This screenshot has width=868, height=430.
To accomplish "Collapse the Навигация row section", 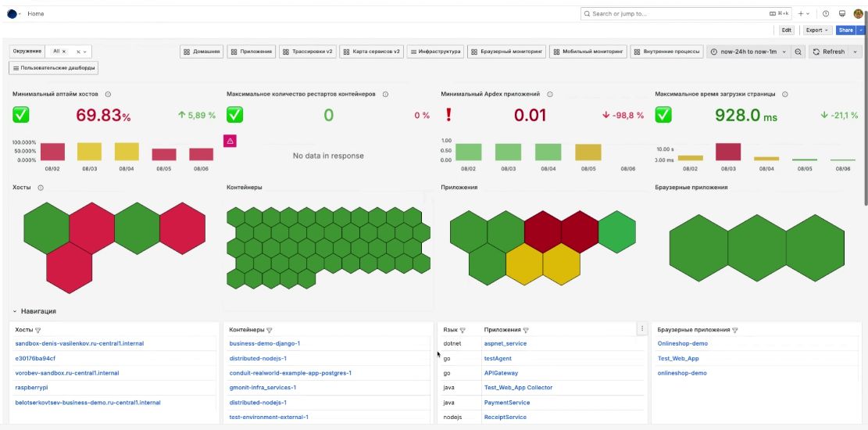I will (15, 311).
